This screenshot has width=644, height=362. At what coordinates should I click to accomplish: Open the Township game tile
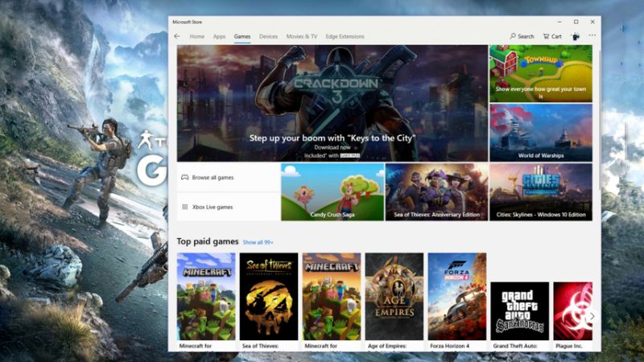tap(540, 72)
